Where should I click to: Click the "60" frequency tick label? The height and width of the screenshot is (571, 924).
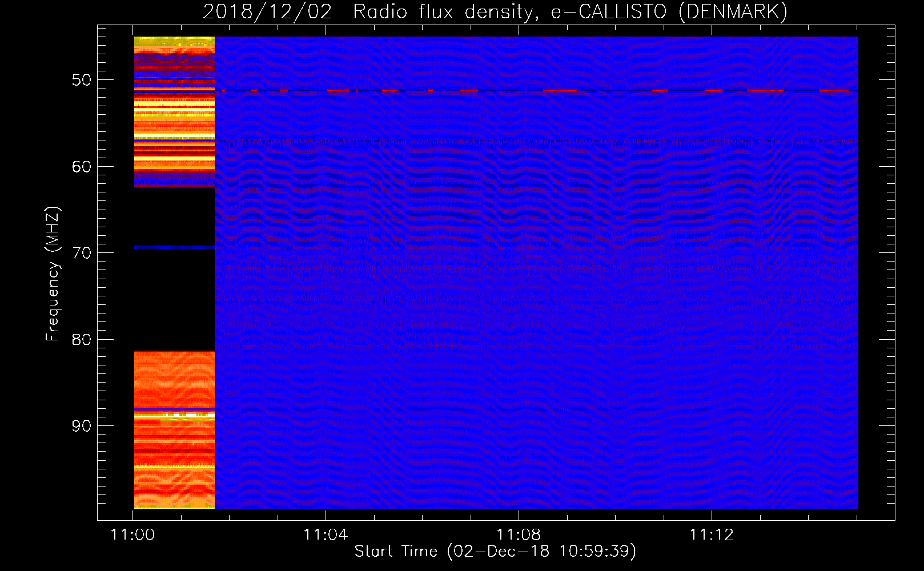tap(82, 167)
